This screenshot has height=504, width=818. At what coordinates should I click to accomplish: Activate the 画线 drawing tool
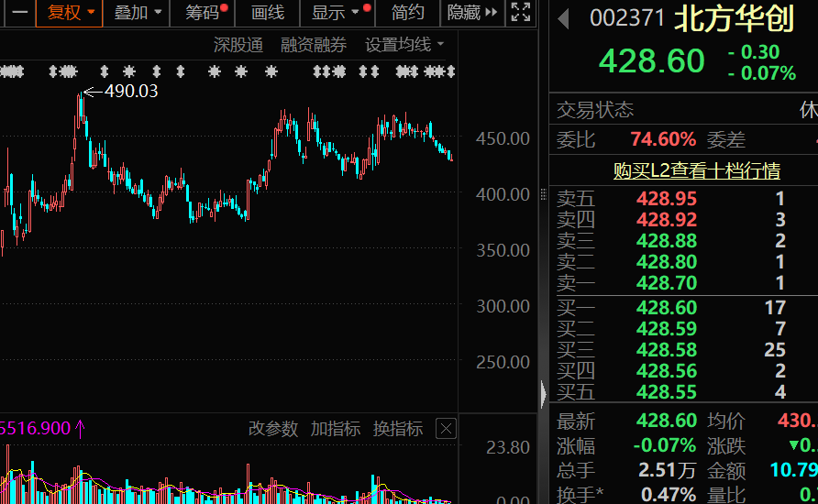click(x=268, y=12)
